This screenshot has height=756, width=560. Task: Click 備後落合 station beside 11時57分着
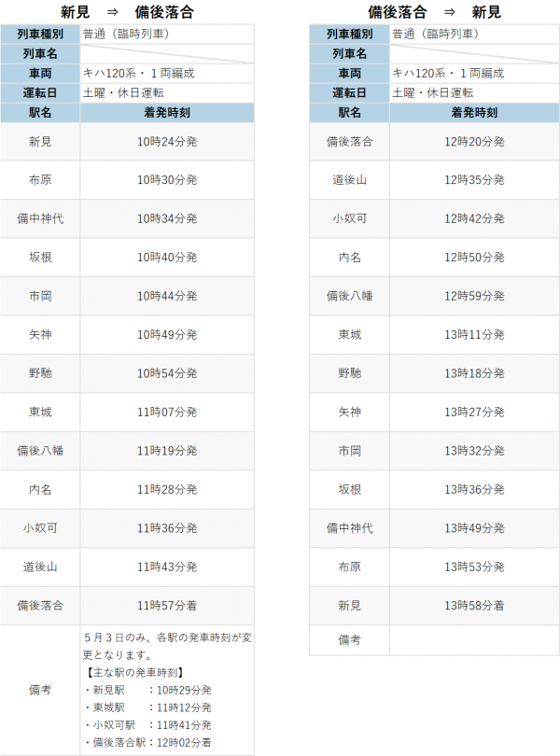pyautogui.click(x=40, y=606)
